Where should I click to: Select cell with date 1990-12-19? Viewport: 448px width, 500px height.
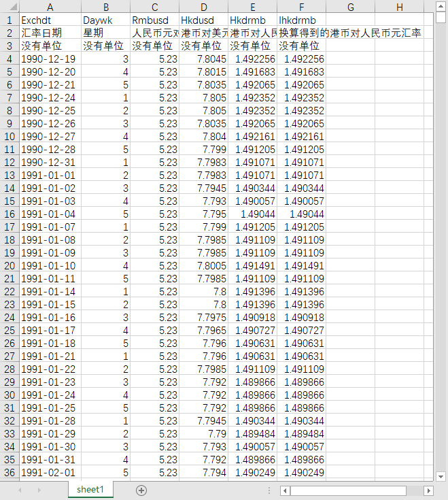(x=50, y=59)
